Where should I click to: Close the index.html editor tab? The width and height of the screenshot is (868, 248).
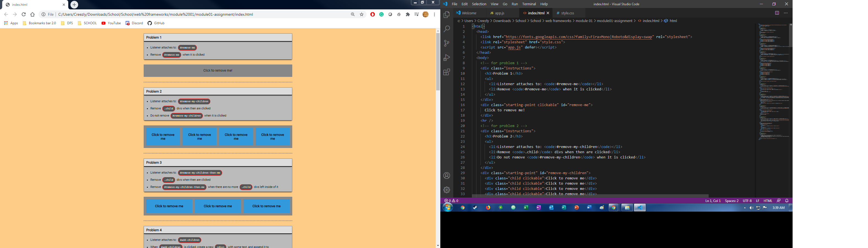tap(548, 13)
